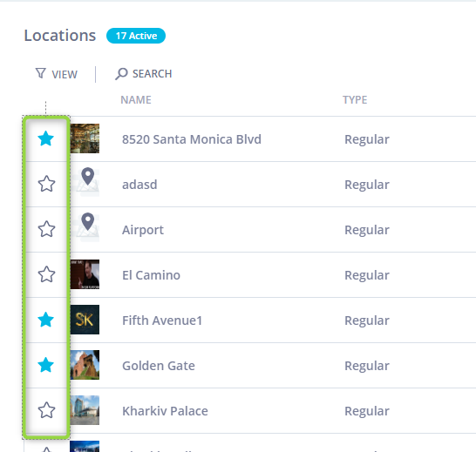
Task: Click the SEARCH magnifier button
Action: (143, 74)
